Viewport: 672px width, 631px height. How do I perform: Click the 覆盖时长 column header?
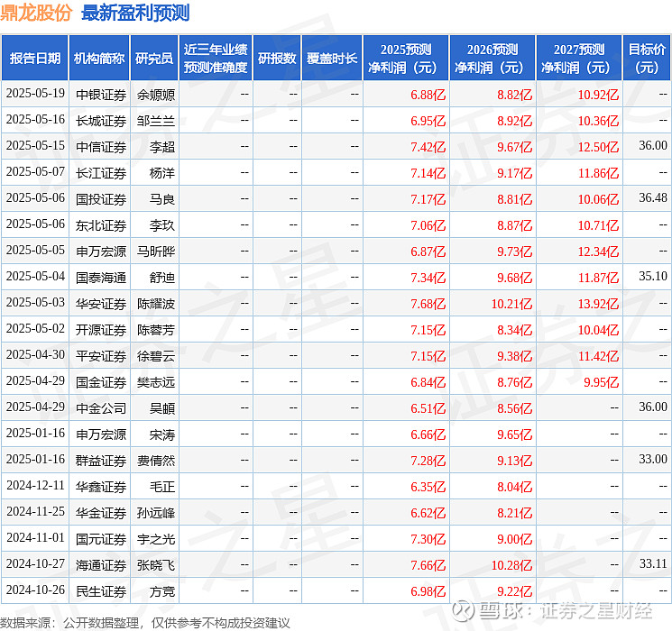point(332,58)
